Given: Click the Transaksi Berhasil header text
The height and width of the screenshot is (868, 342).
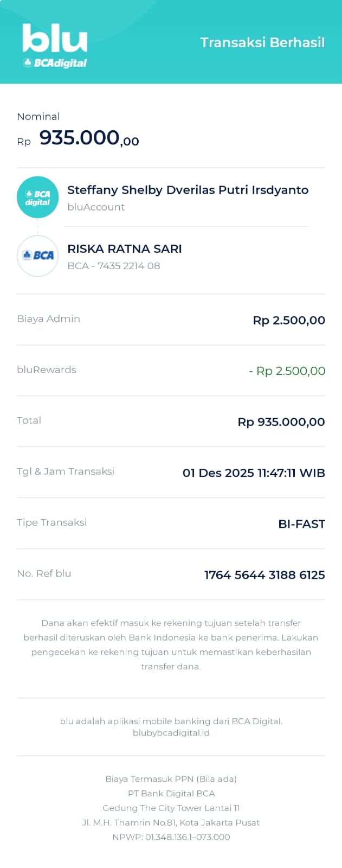Looking at the screenshot, I should [262, 43].
